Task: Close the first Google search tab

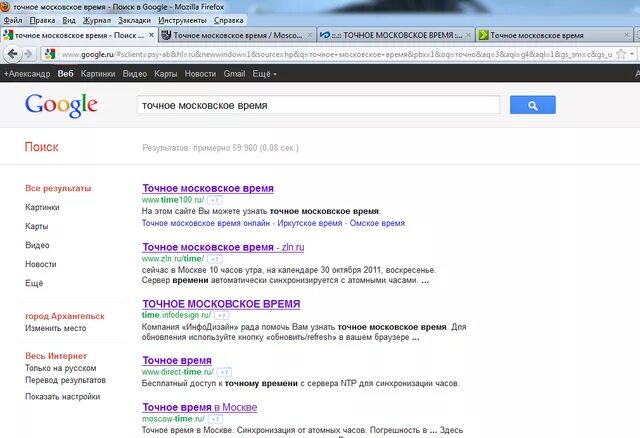Action: coord(151,35)
